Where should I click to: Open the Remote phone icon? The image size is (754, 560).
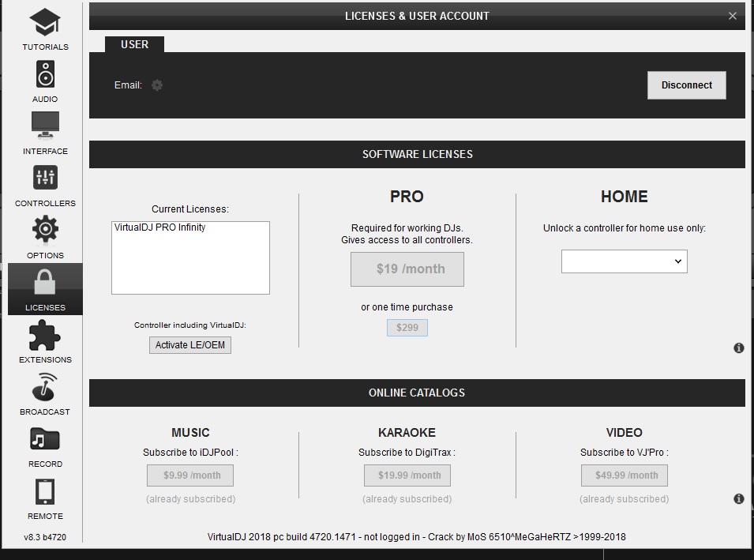(x=45, y=492)
